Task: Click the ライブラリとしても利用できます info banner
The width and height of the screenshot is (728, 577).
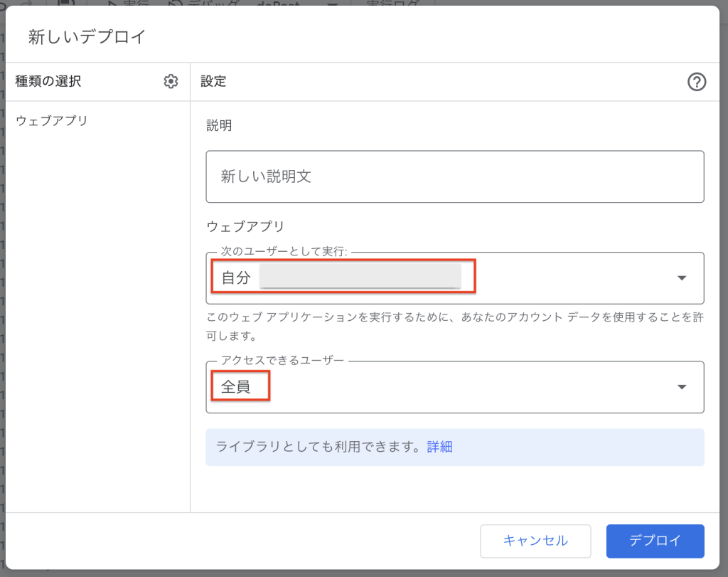Action: [320, 447]
